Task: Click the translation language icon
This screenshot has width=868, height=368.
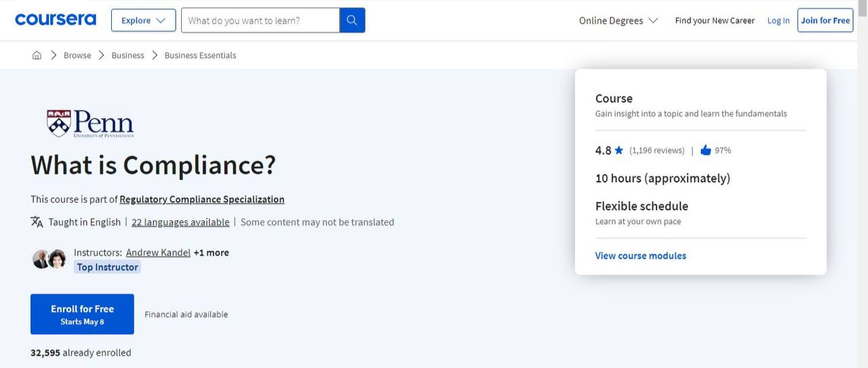Action: [x=37, y=222]
